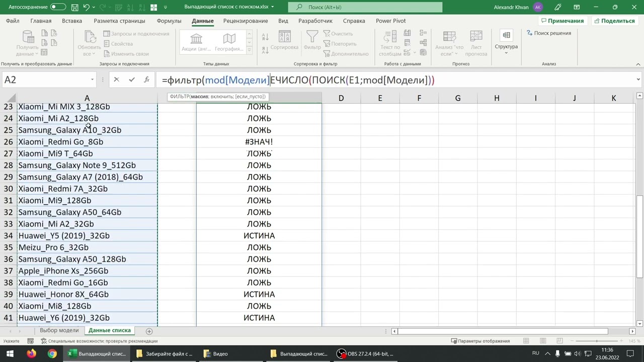Switch to the Выбор модели sheet tab
Viewport: 644px width, 362px height.
click(x=59, y=330)
